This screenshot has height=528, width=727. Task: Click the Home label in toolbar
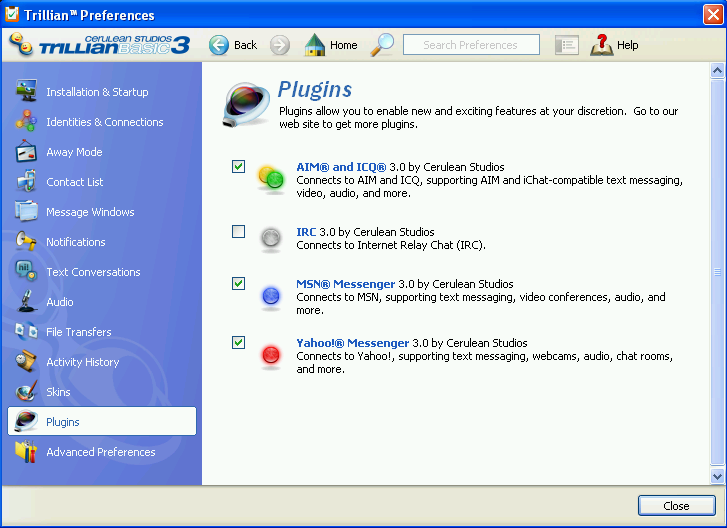pyautogui.click(x=344, y=45)
